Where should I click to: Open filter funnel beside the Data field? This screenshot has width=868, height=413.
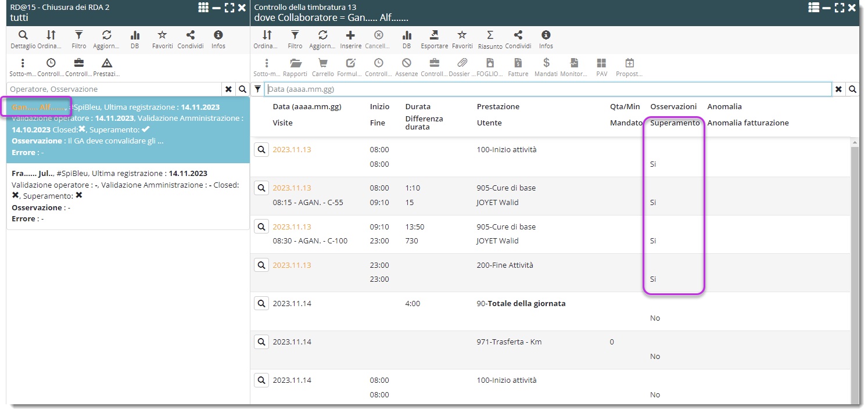pyautogui.click(x=258, y=89)
